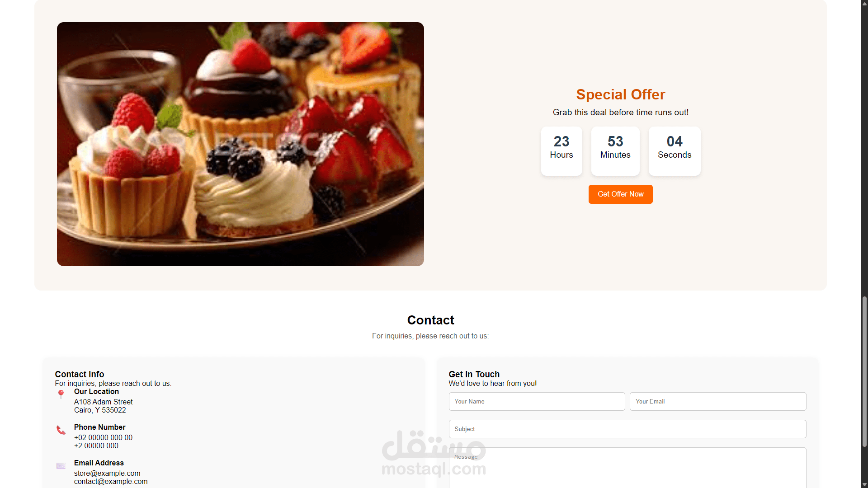
Task: Focus the Your Email field
Action: click(718, 401)
